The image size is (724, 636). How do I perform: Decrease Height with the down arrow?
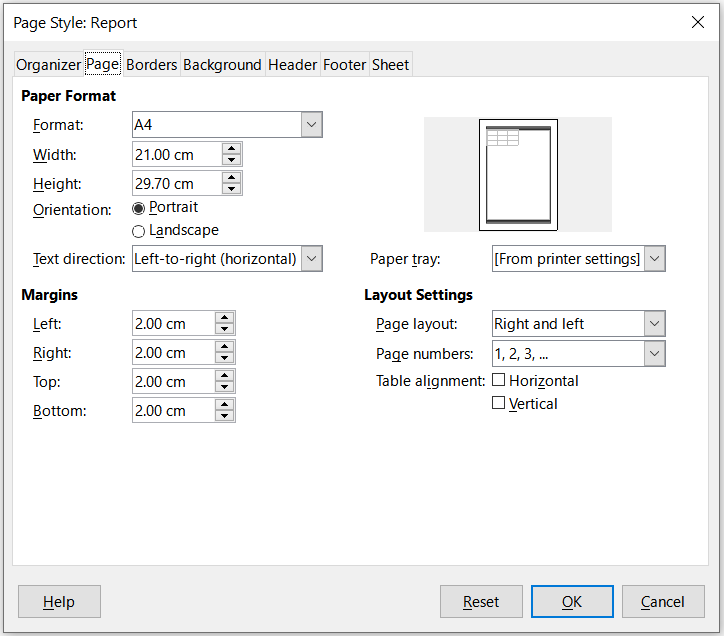(231, 189)
